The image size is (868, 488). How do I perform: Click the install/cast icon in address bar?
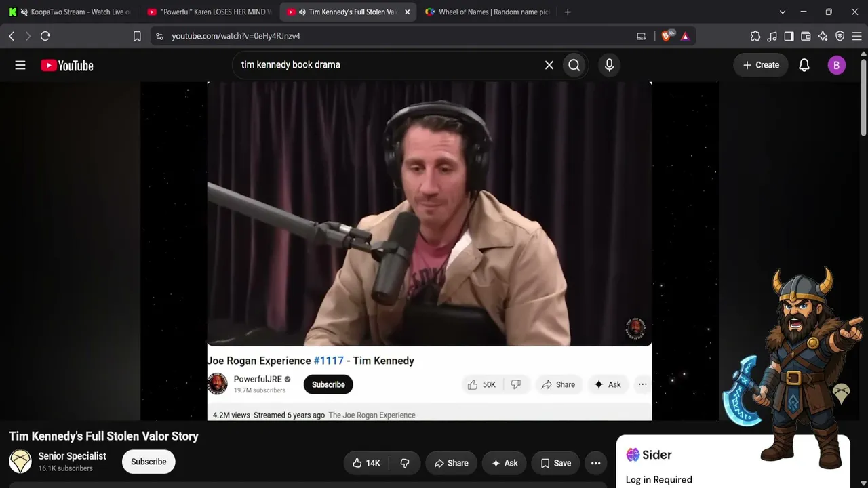coord(642,36)
